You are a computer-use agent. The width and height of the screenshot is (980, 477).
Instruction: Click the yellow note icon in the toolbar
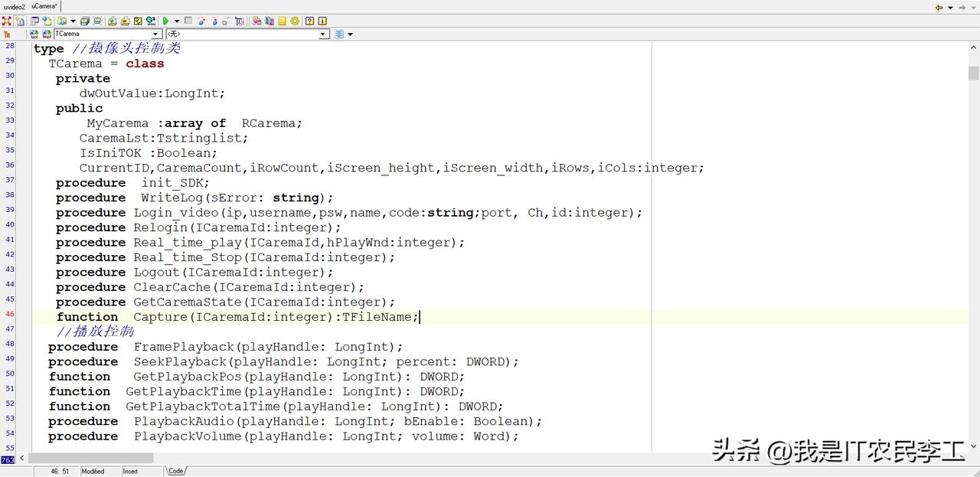click(x=282, y=21)
